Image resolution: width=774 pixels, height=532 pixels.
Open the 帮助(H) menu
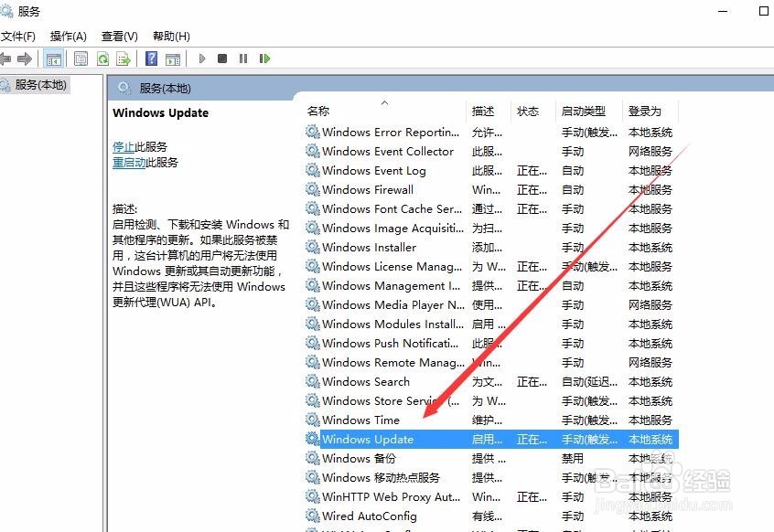coord(171,36)
